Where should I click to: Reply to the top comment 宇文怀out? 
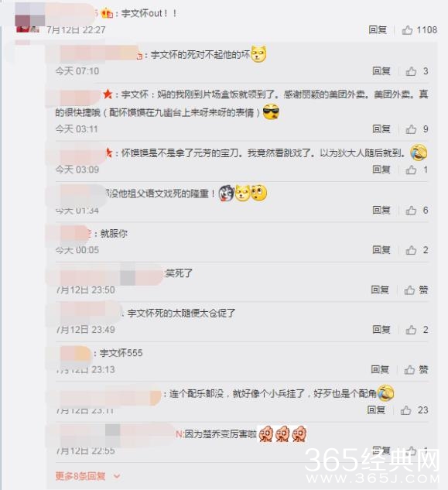(x=378, y=30)
